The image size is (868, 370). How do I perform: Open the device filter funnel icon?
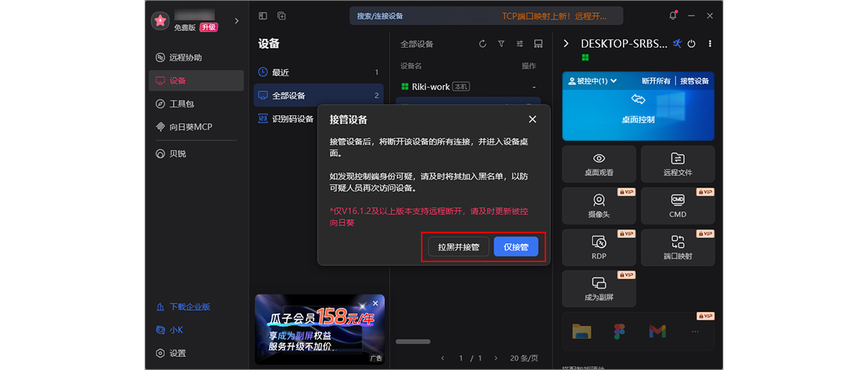click(x=501, y=44)
